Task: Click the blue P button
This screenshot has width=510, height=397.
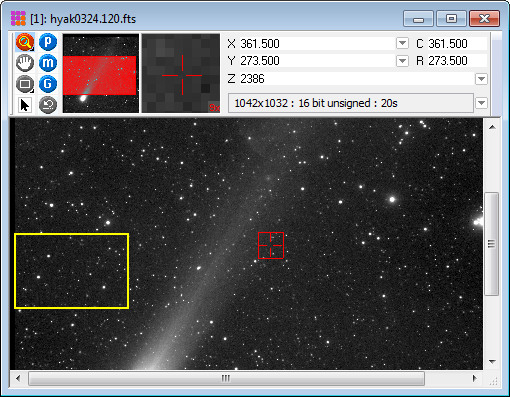Action: tap(48, 42)
